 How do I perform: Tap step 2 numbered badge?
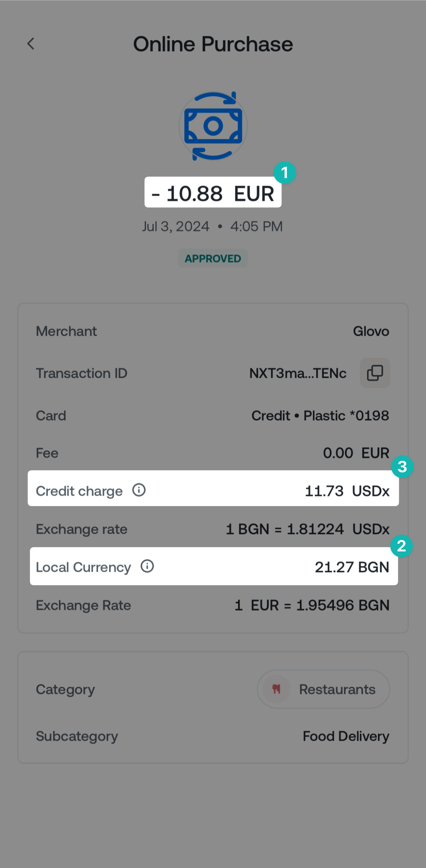[x=401, y=546]
